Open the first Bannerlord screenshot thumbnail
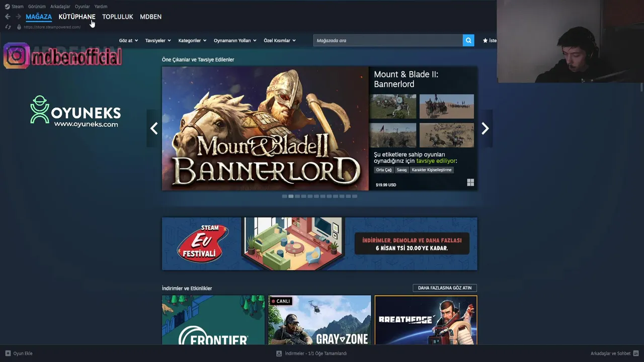The image size is (644, 362). pos(393,107)
